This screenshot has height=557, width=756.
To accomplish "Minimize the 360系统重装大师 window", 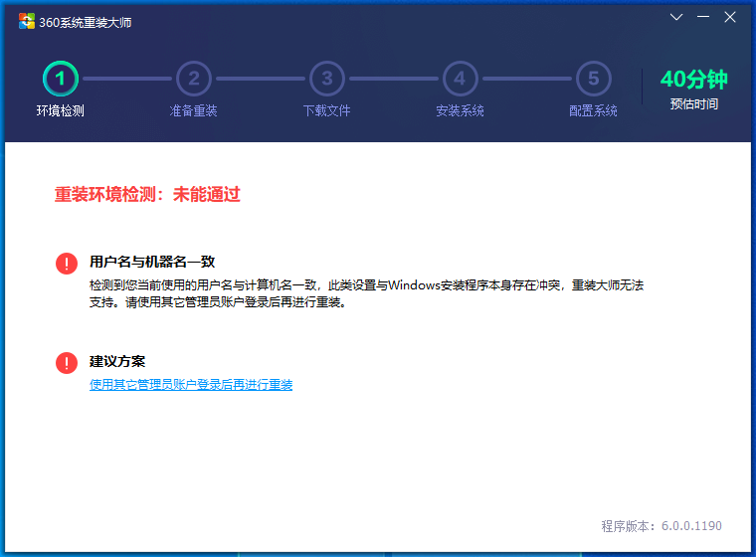I will click(703, 18).
